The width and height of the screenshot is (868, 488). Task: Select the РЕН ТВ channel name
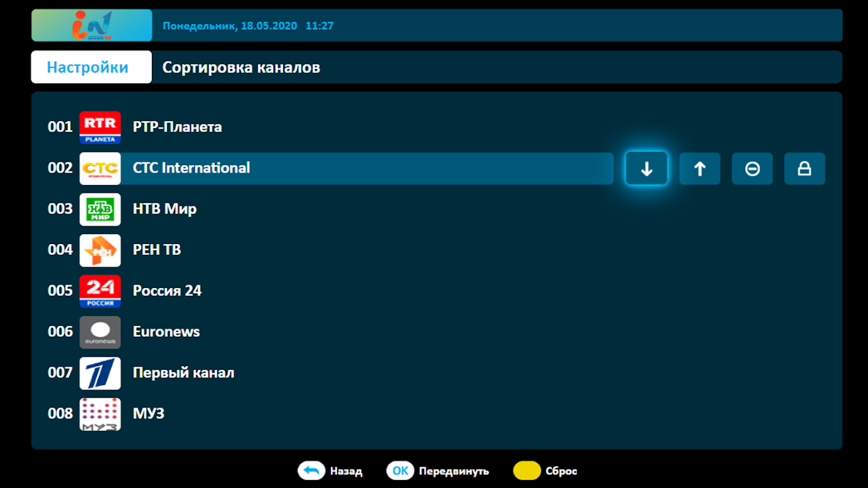tap(157, 250)
